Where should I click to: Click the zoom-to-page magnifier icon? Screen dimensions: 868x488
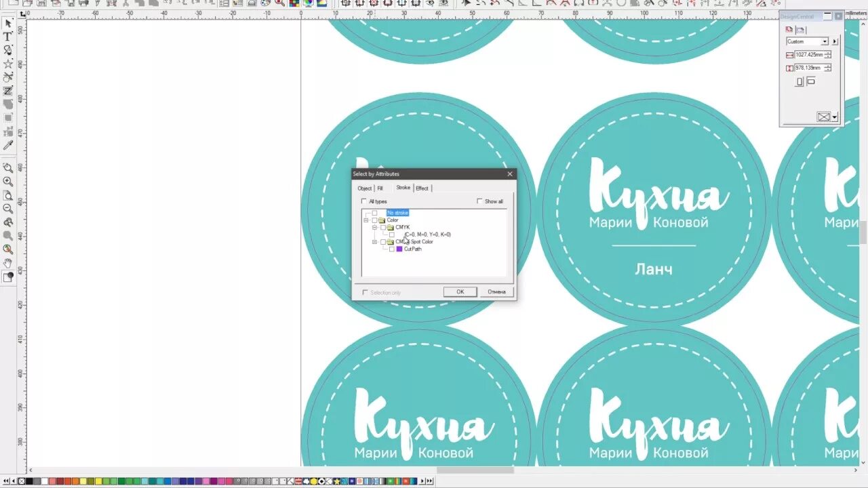pos(8,195)
